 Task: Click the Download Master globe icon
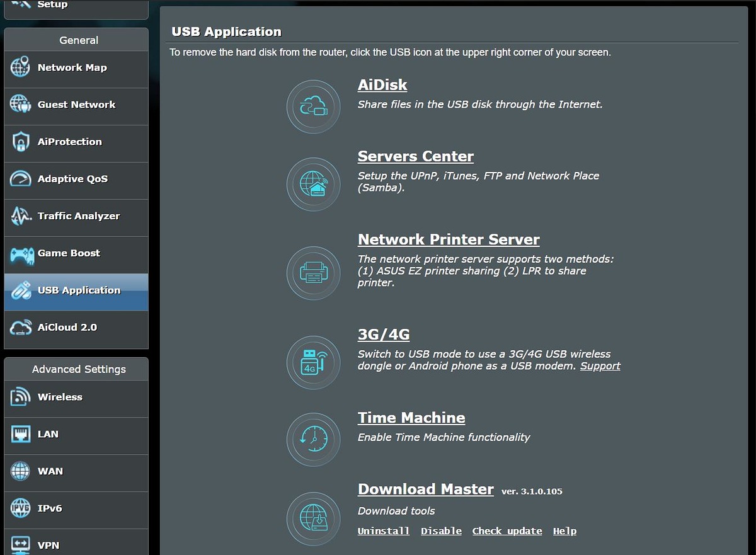click(x=313, y=519)
